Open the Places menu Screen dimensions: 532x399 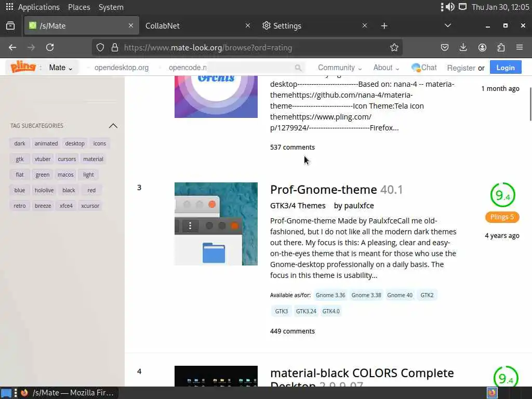tap(79, 7)
